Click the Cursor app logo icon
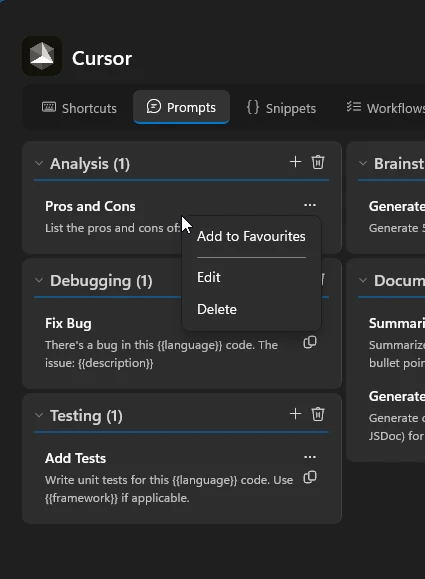Image resolution: width=425 pixels, height=579 pixels. pyautogui.click(x=42, y=56)
